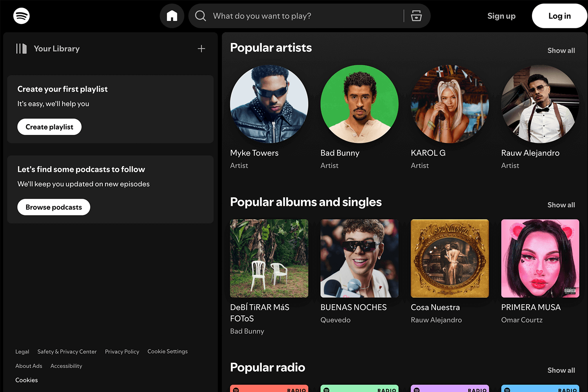The height and width of the screenshot is (392, 588).
Task: Click the Sign up button
Action: (501, 16)
